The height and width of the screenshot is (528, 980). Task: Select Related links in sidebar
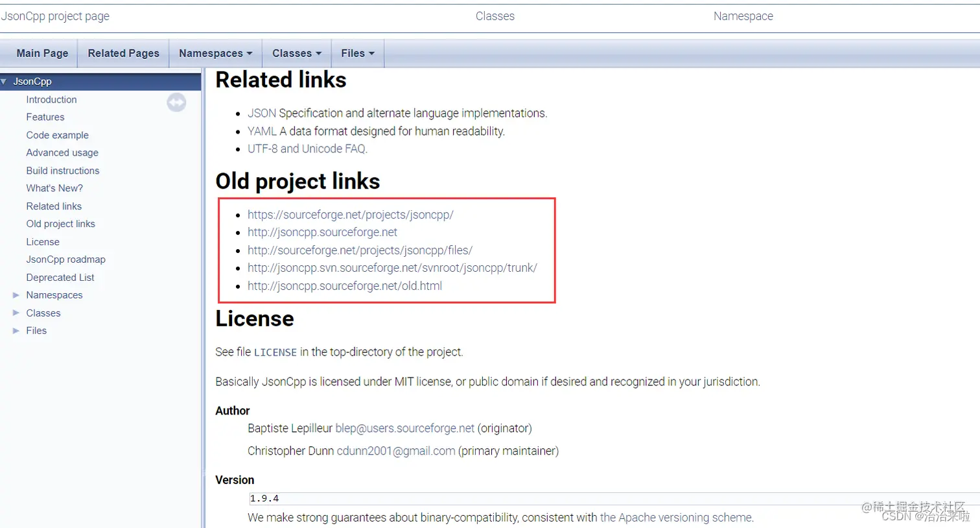[x=54, y=206]
